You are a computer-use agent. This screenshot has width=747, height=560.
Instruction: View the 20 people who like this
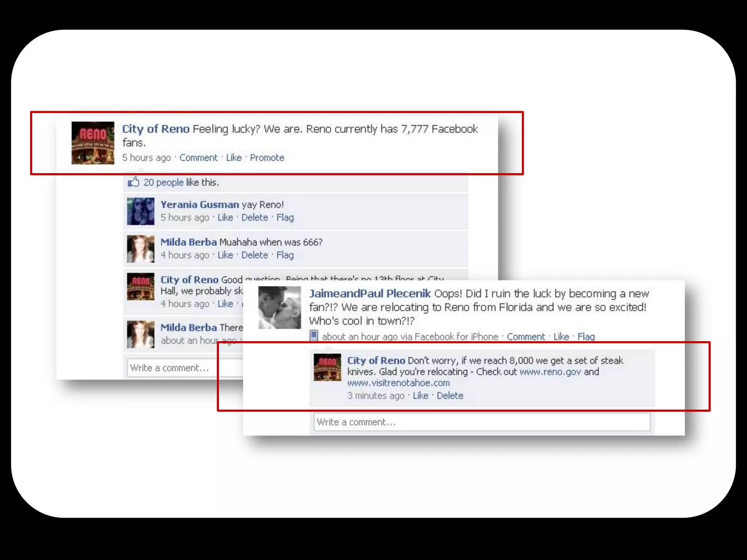coord(163,182)
